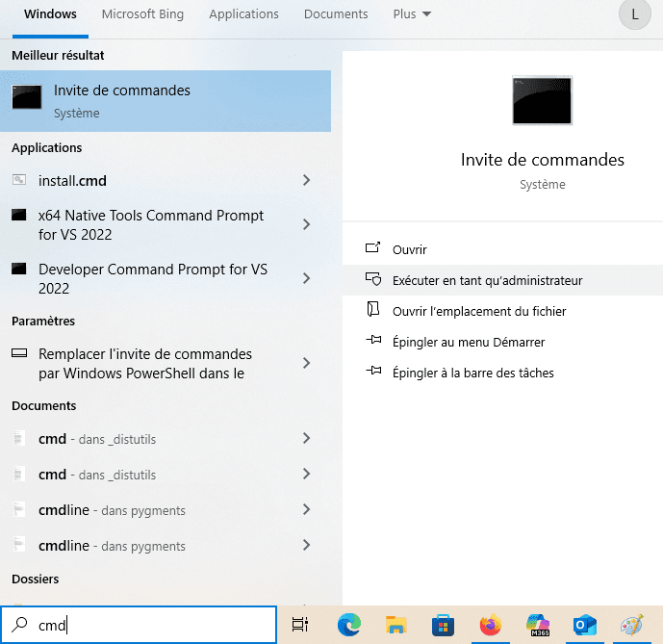Expand x64 Native Tools Command Prompt arrow
The width and height of the screenshot is (663, 644).
[306, 224]
